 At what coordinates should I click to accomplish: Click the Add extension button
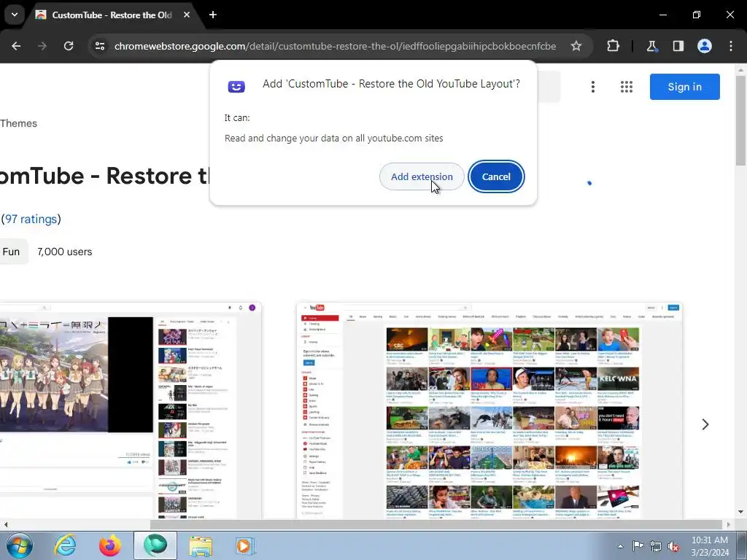pyautogui.click(x=422, y=176)
